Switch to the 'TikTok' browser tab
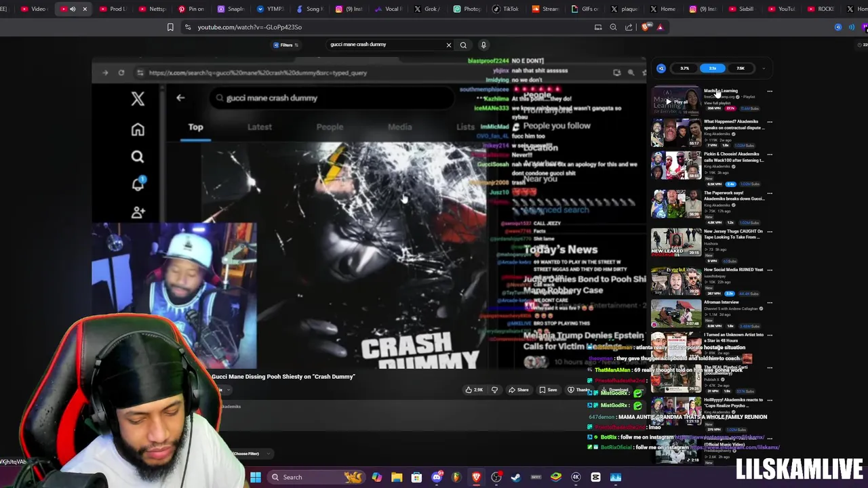This screenshot has height=488, width=868. 505,9
